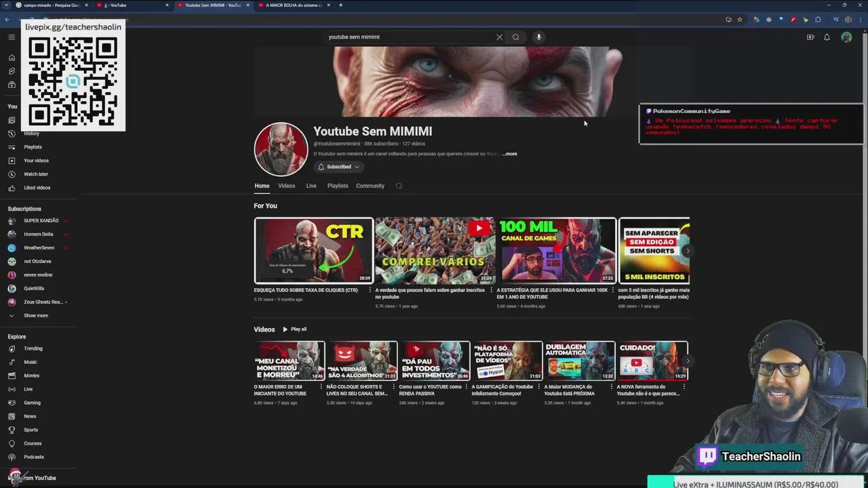This screenshot has width=868, height=488.
Task: Open the Movies explore icon
Action: pos(12,375)
